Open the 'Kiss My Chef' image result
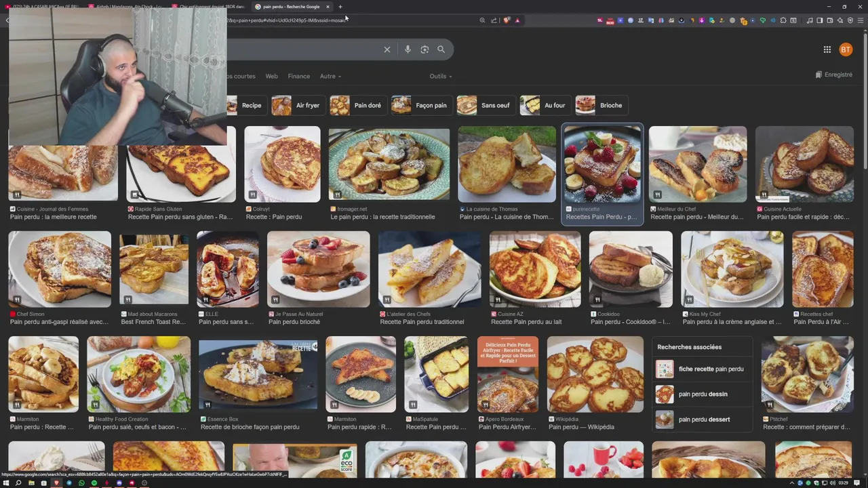The width and height of the screenshot is (868, 488). coord(732,269)
